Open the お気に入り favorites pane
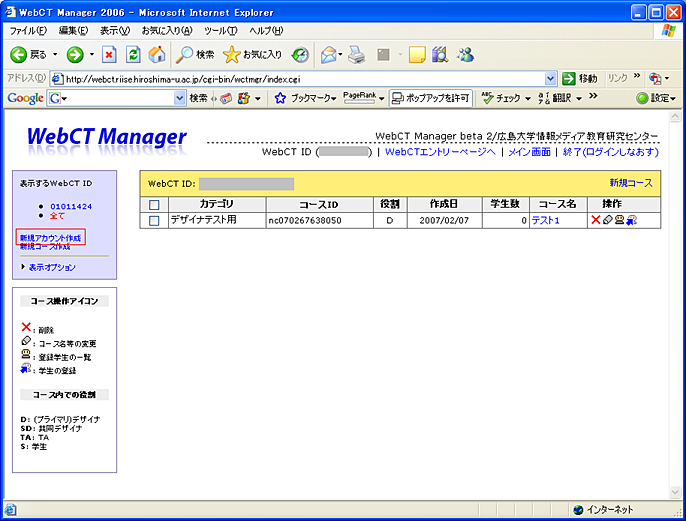The width and height of the screenshot is (686, 521). click(252, 55)
